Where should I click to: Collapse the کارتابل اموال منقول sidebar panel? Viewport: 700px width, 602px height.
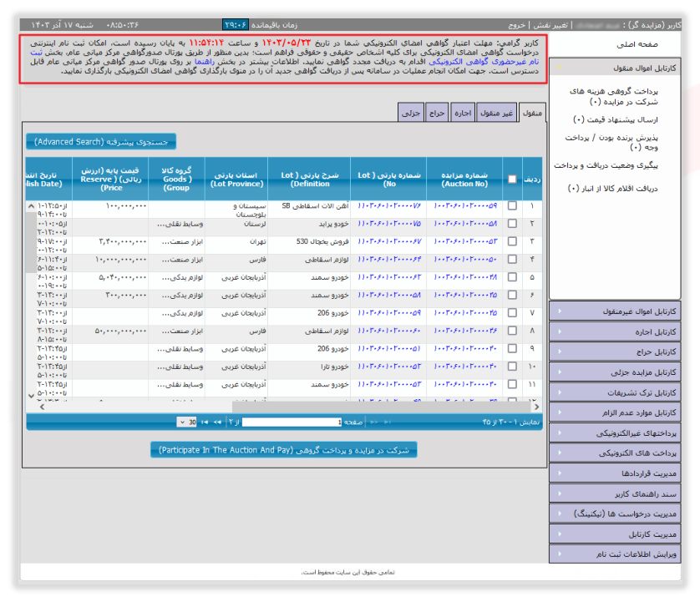pos(615,68)
